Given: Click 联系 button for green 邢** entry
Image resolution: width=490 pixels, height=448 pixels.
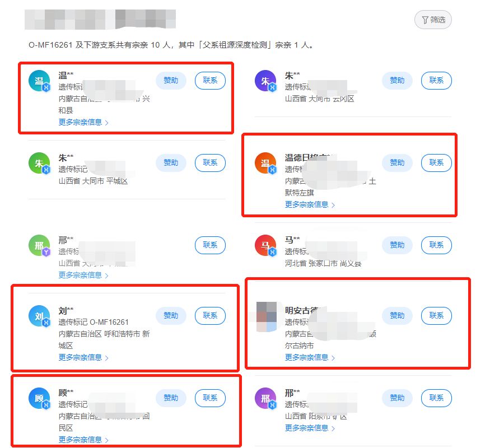Looking at the screenshot, I should [x=210, y=245].
